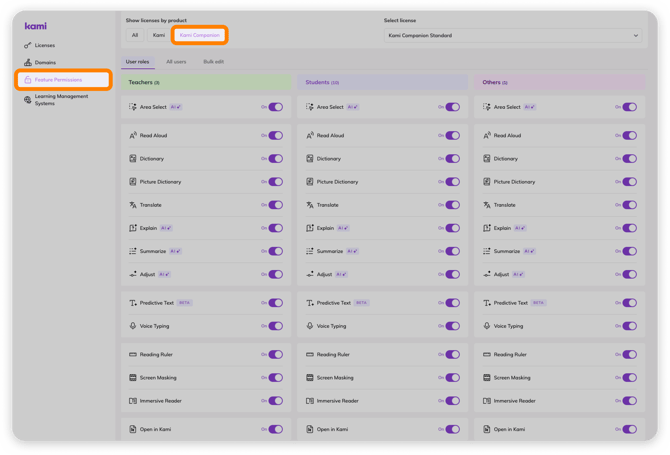This screenshot has width=670, height=455.
Task: Open the Select license dropdown
Action: coord(513,35)
